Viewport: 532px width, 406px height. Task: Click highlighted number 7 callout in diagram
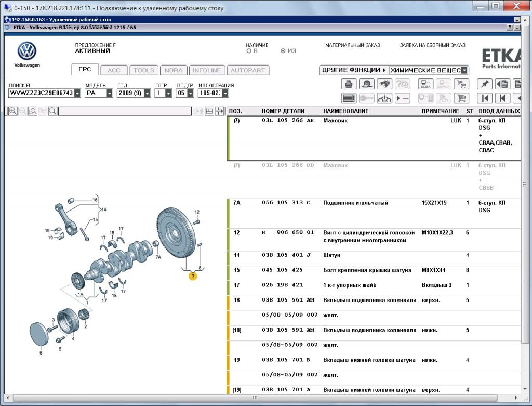193,277
